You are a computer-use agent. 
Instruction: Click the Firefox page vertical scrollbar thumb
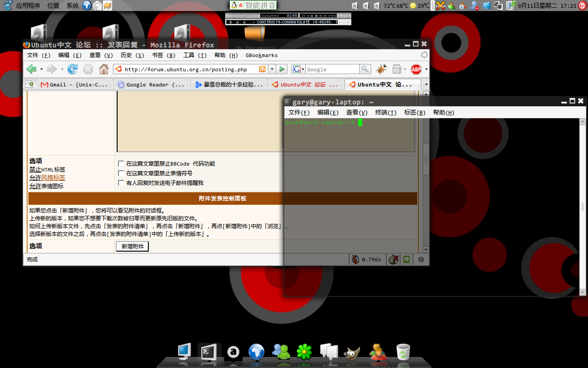click(x=426, y=159)
